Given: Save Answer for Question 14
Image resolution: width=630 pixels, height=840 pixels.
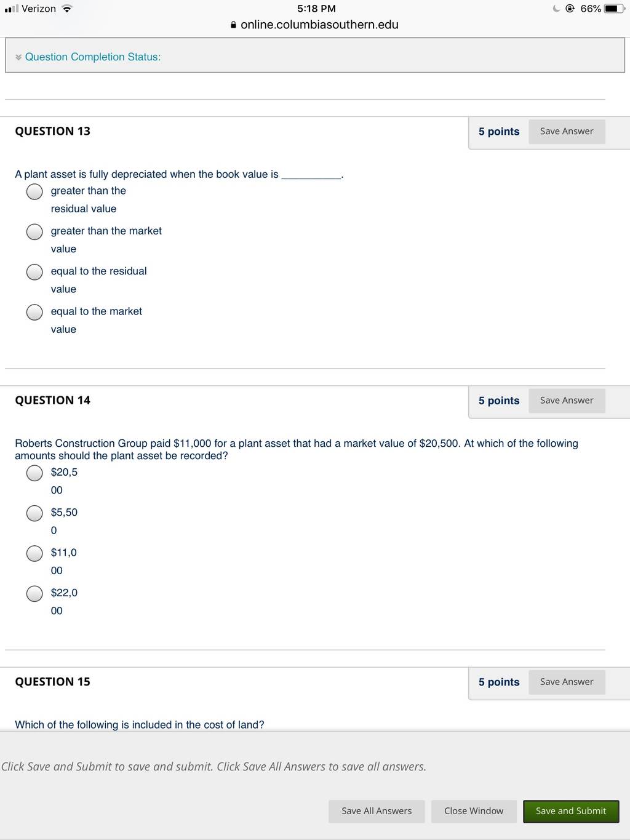Looking at the screenshot, I should coord(567,401).
